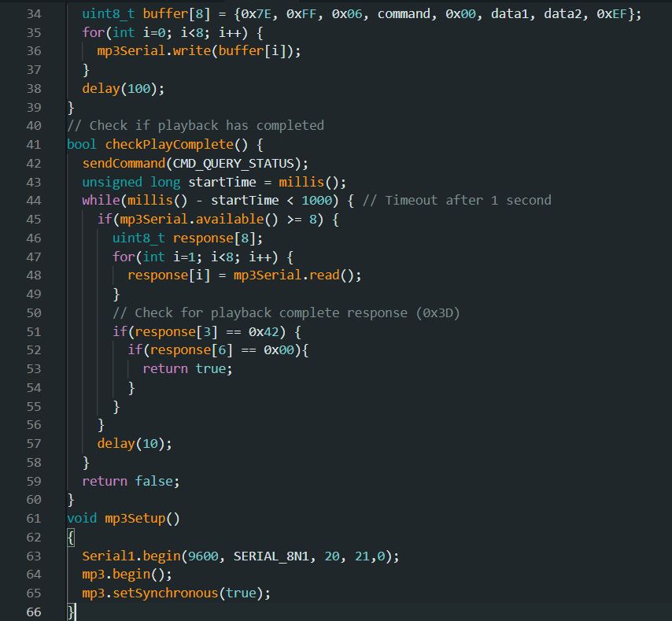Click the comment 'Check if playback has completed'
Screen dimensions: 672x621
(x=195, y=126)
